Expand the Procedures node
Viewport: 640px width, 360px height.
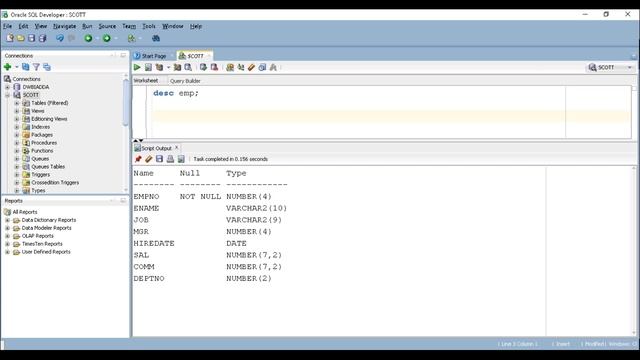click(17, 143)
